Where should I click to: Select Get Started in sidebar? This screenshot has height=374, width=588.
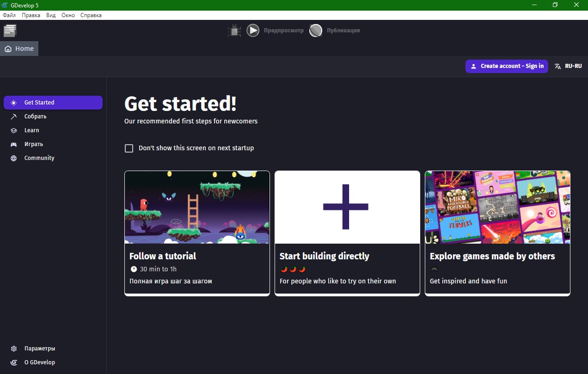pos(53,103)
